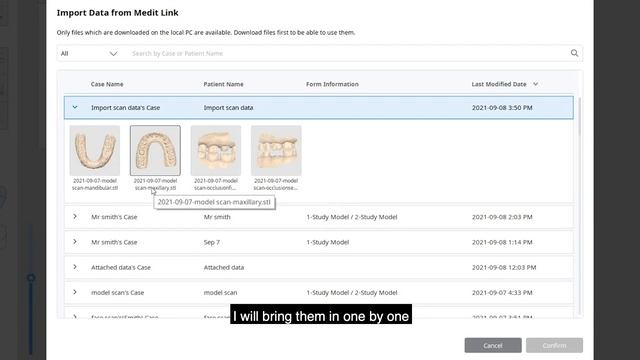Click patient name model scan
The width and height of the screenshot is (640, 360).
220,293
